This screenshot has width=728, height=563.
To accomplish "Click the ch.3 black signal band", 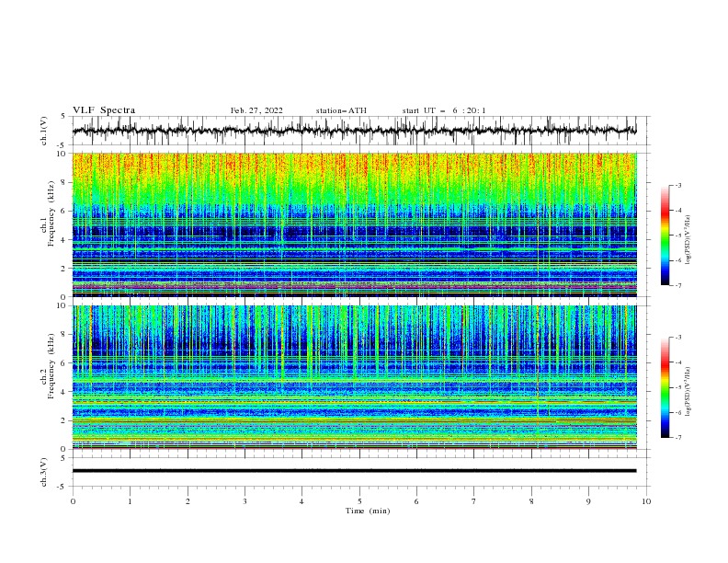I will coord(354,471).
